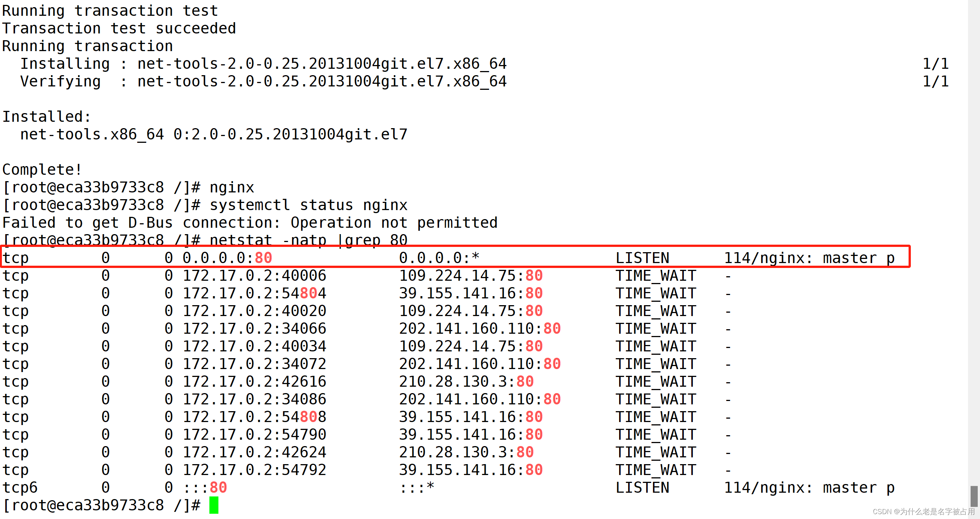The image size is (980, 519).
Task: Click '114/nginx: master p' in the highlighted row
Action: click(x=809, y=258)
